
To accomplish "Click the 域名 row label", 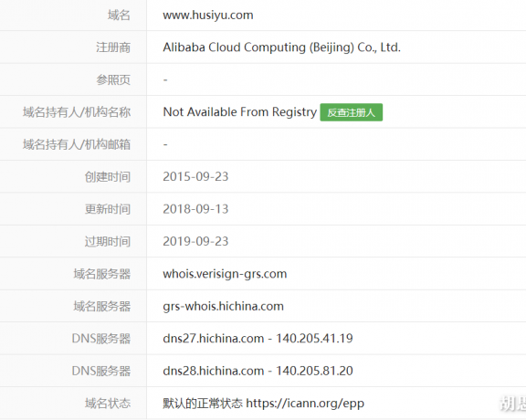I will pos(119,16).
